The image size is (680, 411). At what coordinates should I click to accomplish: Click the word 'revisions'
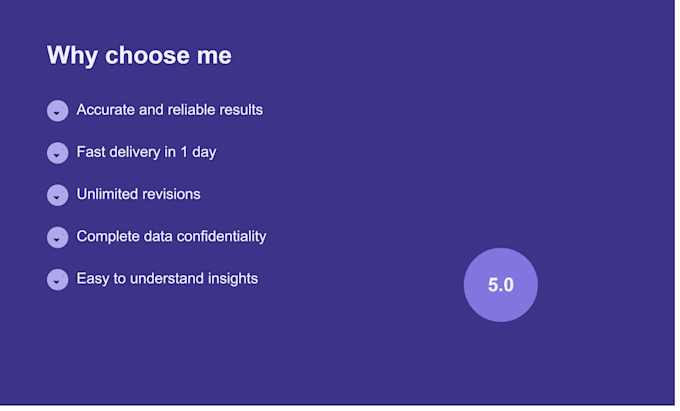click(170, 194)
